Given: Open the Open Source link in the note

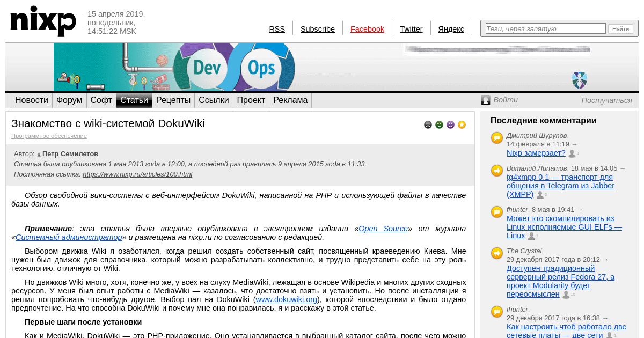Looking at the screenshot, I should click(x=383, y=229).
